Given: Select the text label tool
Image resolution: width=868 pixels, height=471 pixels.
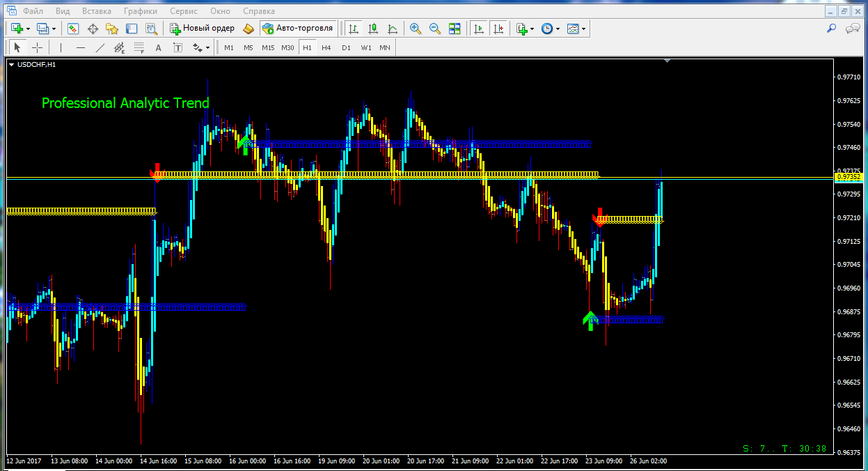Looking at the screenshot, I should pyautogui.click(x=158, y=47).
